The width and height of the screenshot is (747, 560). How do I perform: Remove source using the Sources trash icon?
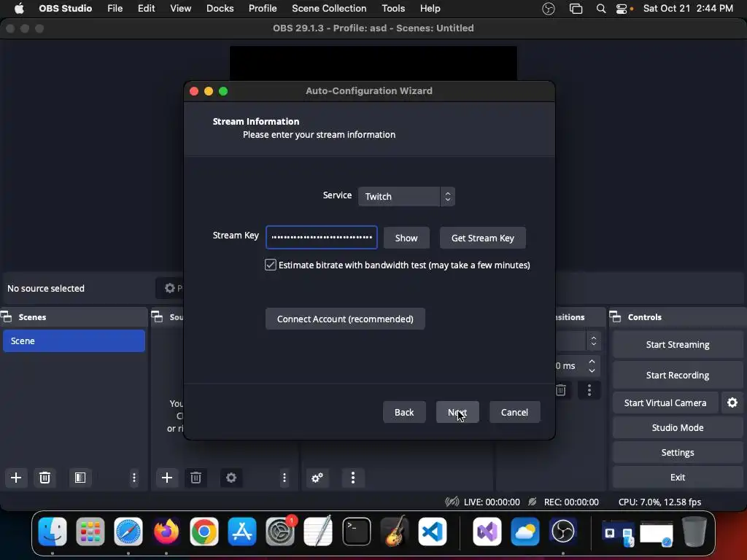click(196, 478)
